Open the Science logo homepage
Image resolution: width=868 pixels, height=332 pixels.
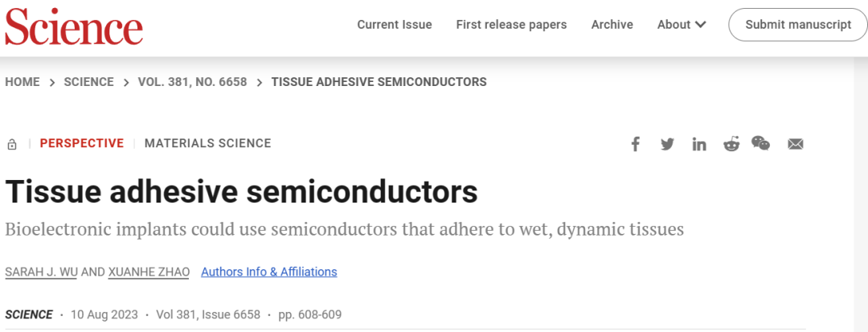pyautogui.click(x=74, y=27)
